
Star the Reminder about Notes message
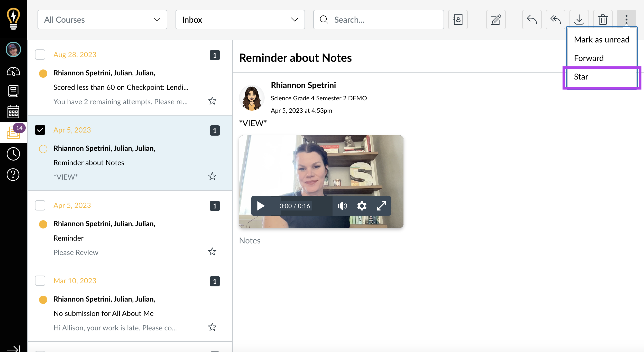click(x=212, y=176)
